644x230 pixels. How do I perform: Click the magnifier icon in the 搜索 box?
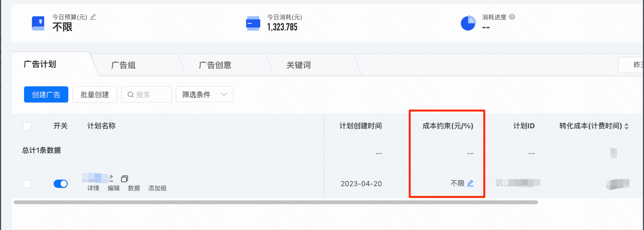[x=130, y=94]
